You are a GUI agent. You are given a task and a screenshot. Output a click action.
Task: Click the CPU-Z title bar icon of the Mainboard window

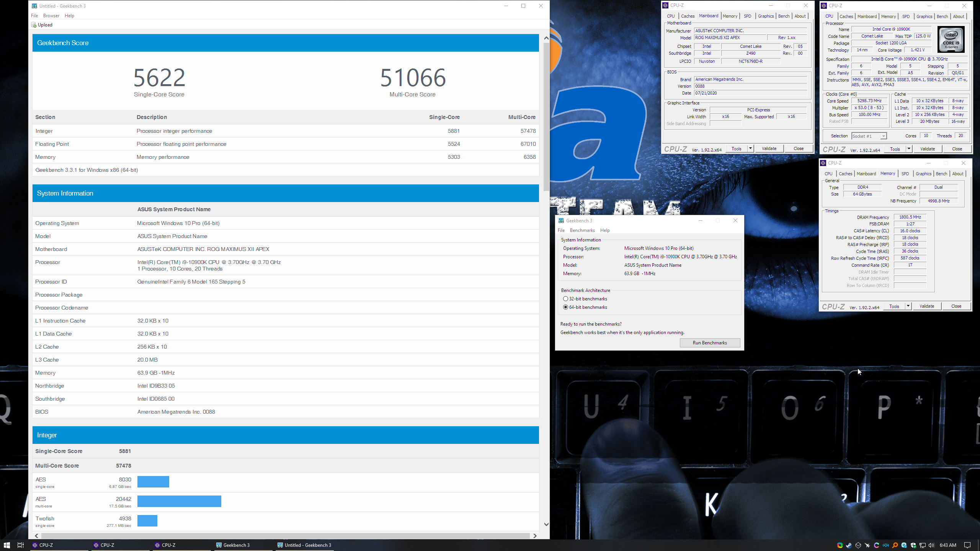point(665,5)
